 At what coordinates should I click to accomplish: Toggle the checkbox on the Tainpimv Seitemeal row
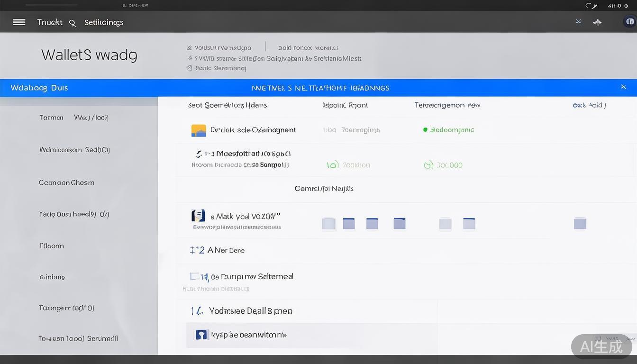pos(195,276)
